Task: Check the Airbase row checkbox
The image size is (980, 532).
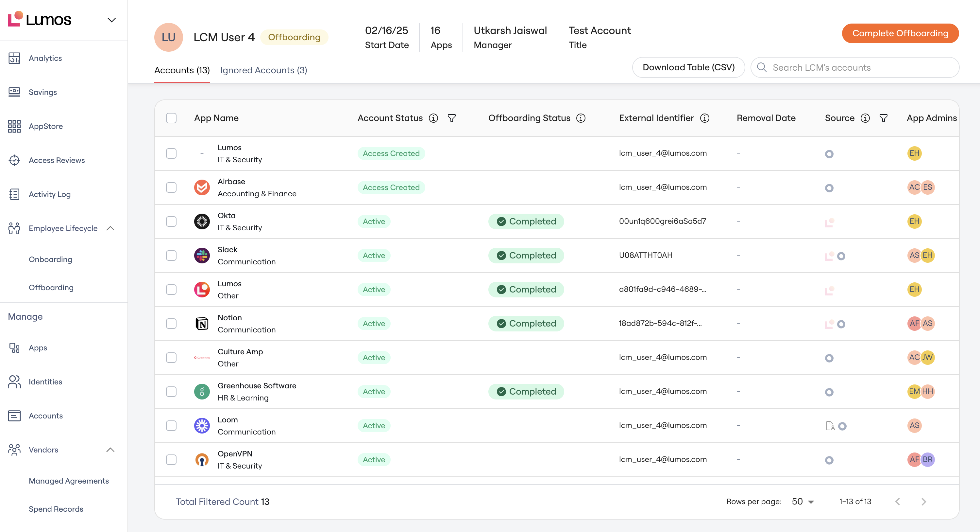Action: coord(171,187)
